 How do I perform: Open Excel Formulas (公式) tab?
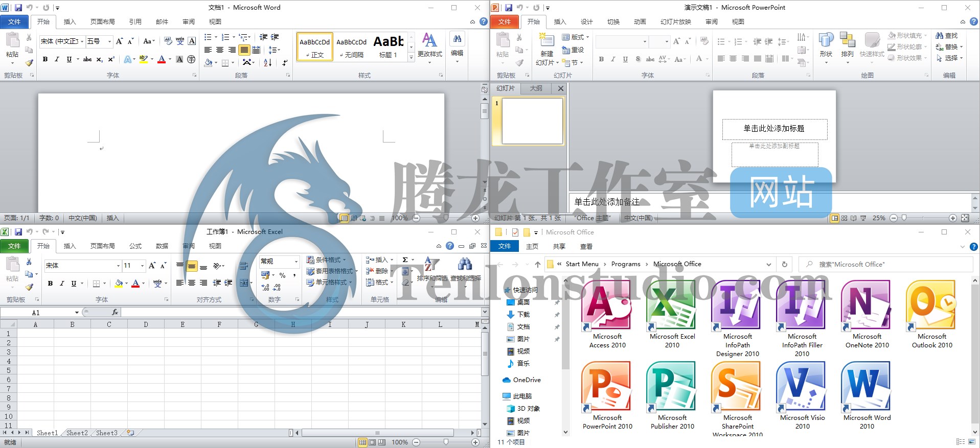tap(135, 246)
